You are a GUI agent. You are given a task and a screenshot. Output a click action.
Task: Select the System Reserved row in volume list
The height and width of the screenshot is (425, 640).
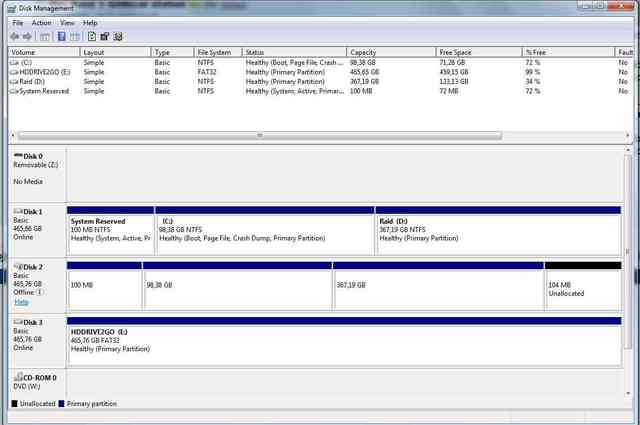320,91
